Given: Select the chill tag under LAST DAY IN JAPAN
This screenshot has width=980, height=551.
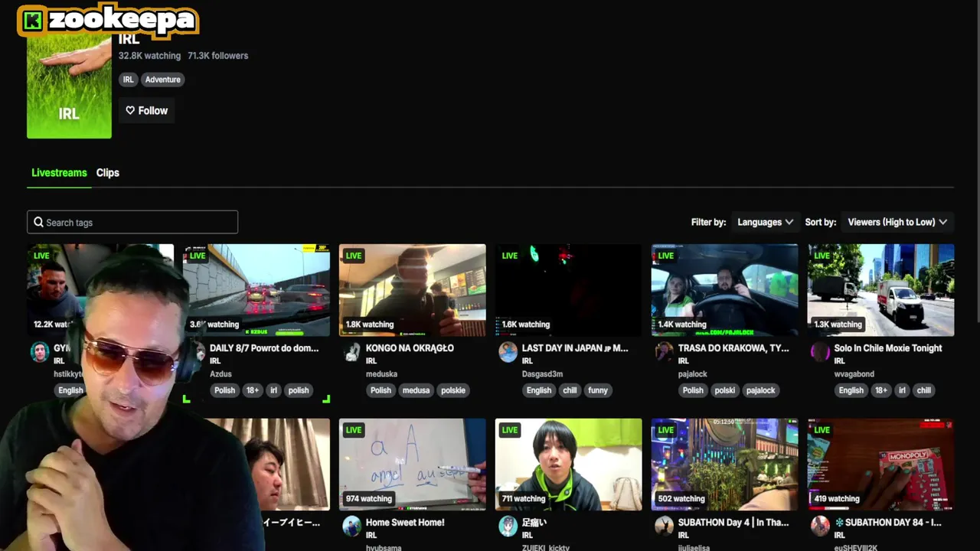Looking at the screenshot, I should [x=570, y=390].
